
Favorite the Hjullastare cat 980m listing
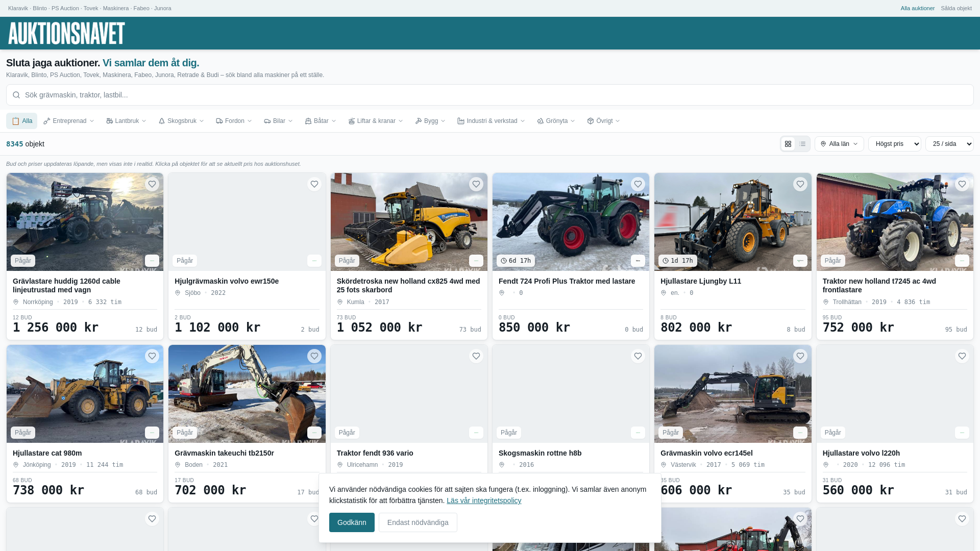click(152, 356)
